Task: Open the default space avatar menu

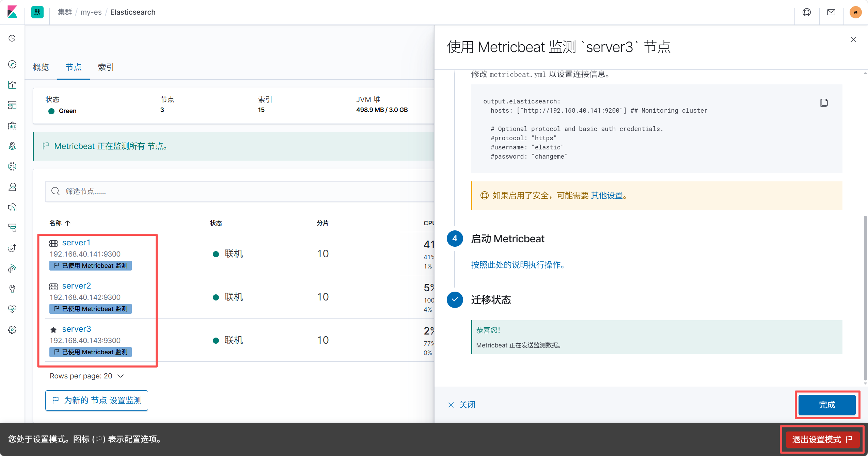Action: (37, 12)
